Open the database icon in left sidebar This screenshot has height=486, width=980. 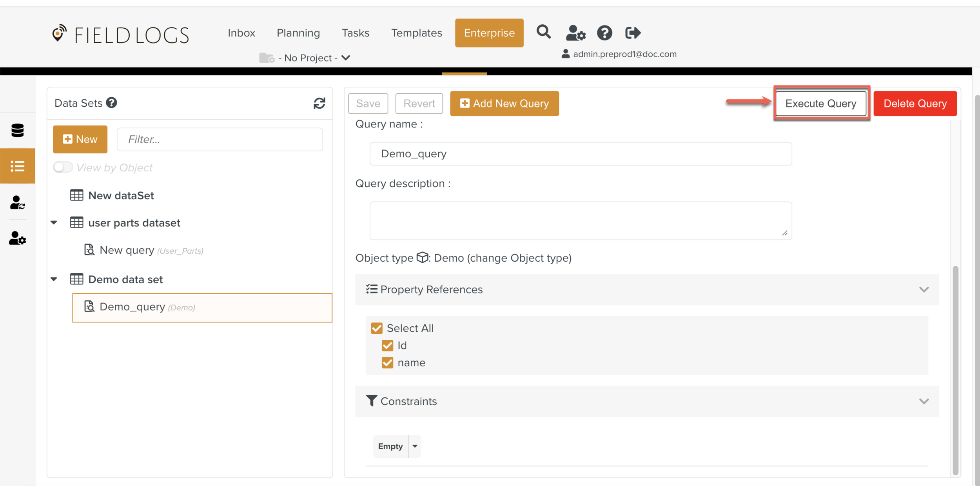18,130
